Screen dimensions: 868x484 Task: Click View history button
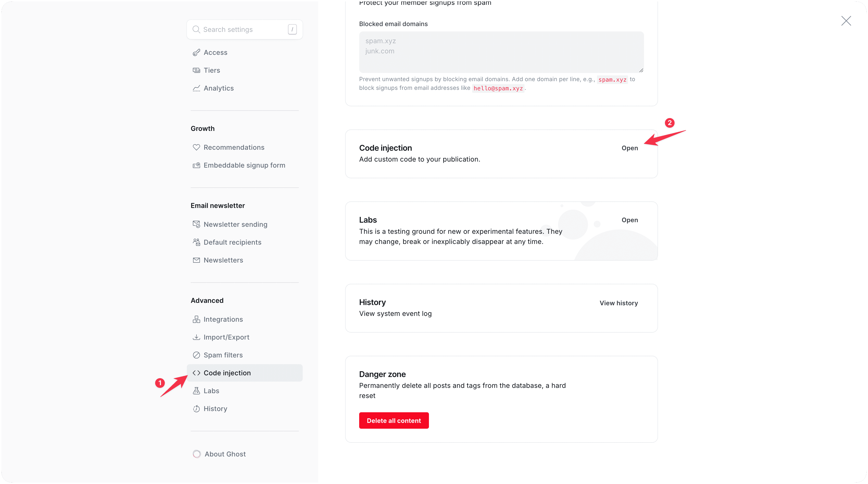(x=618, y=303)
